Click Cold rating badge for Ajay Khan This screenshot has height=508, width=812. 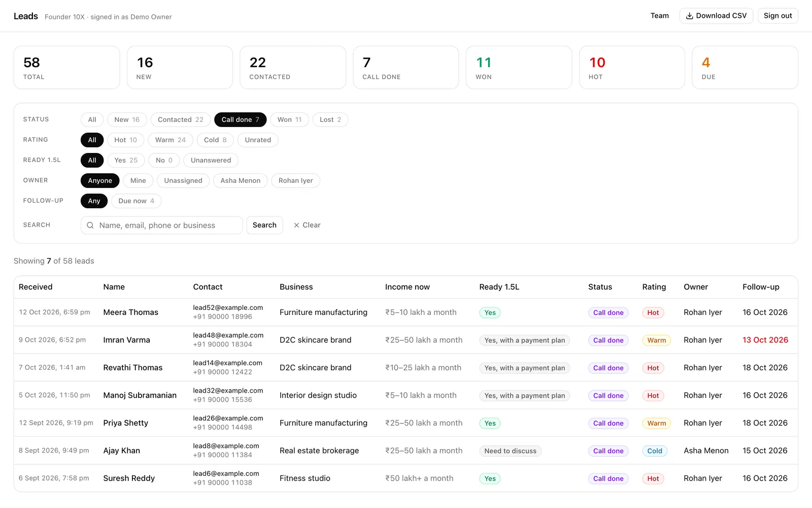(655, 451)
